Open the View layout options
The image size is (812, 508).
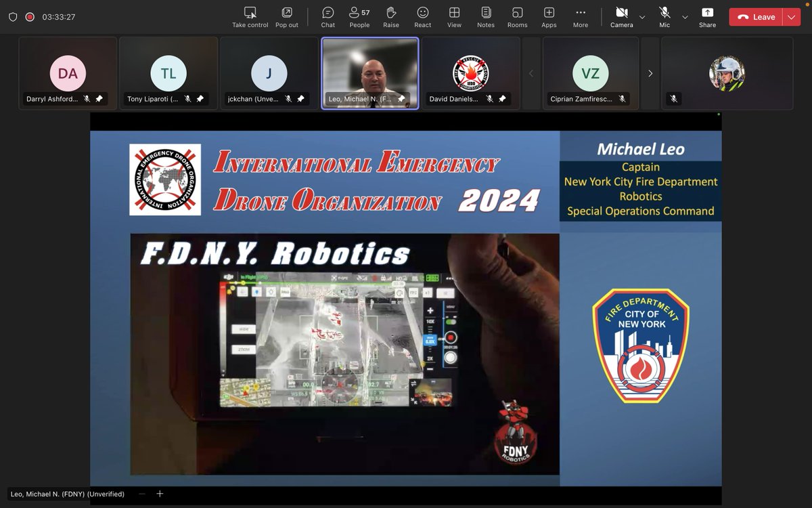pyautogui.click(x=455, y=17)
